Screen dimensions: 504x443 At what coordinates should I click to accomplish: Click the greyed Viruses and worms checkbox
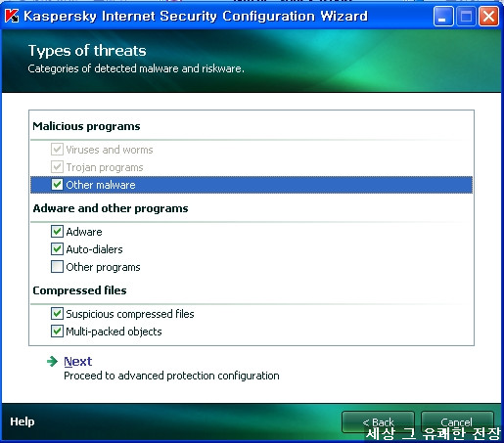pos(57,150)
